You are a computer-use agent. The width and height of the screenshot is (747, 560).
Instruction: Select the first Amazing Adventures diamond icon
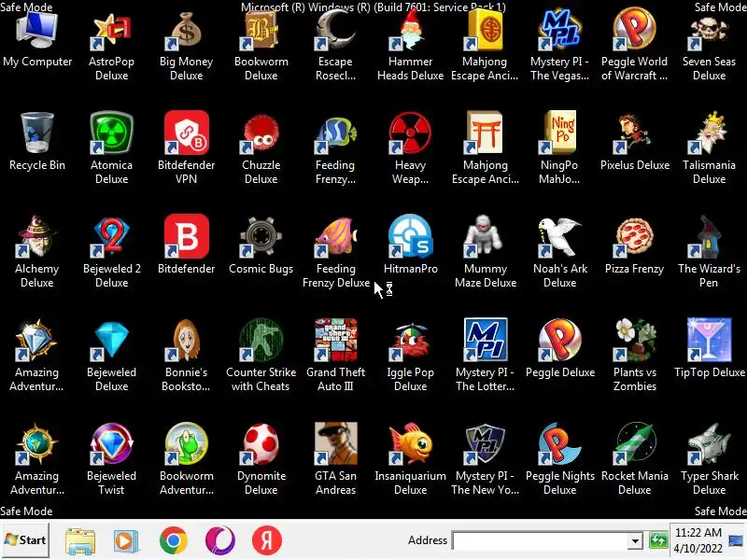pos(37,356)
